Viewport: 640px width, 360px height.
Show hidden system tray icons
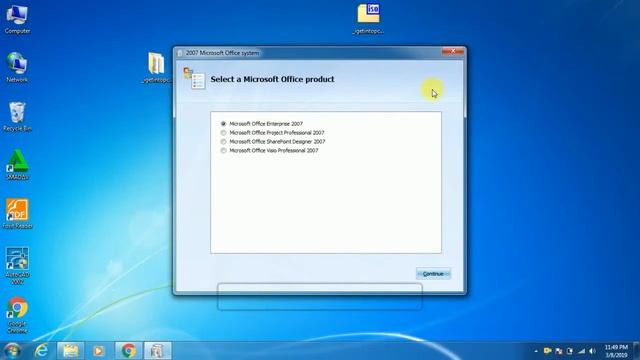(x=536, y=351)
